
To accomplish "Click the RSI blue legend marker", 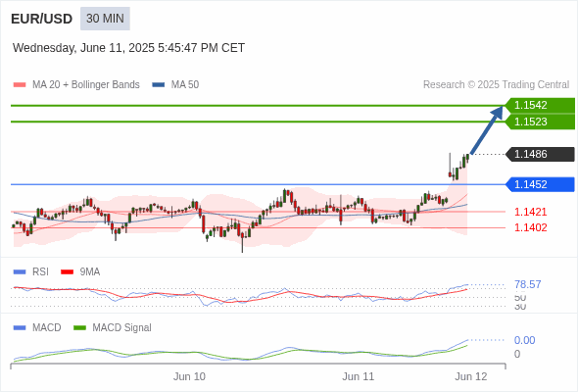I will pyautogui.click(x=20, y=272).
